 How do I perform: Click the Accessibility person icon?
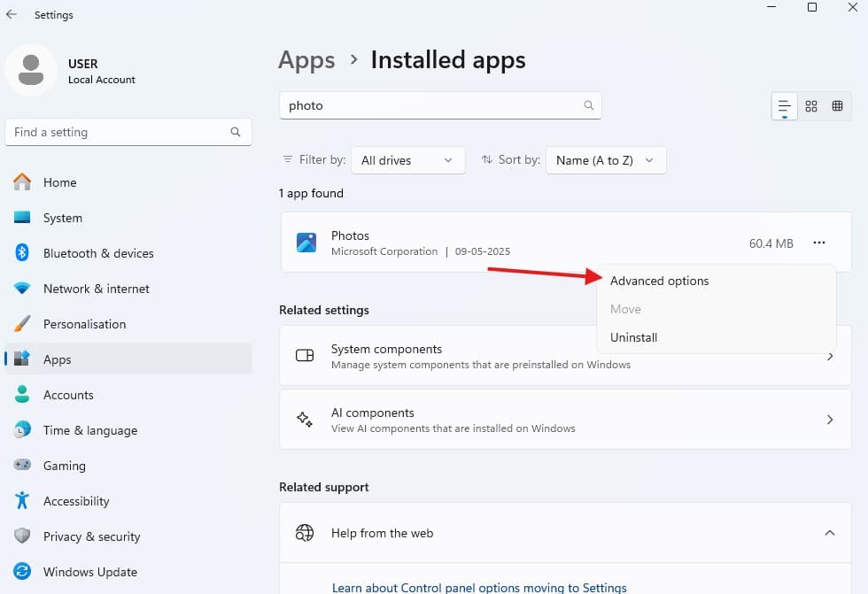pyautogui.click(x=21, y=501)
